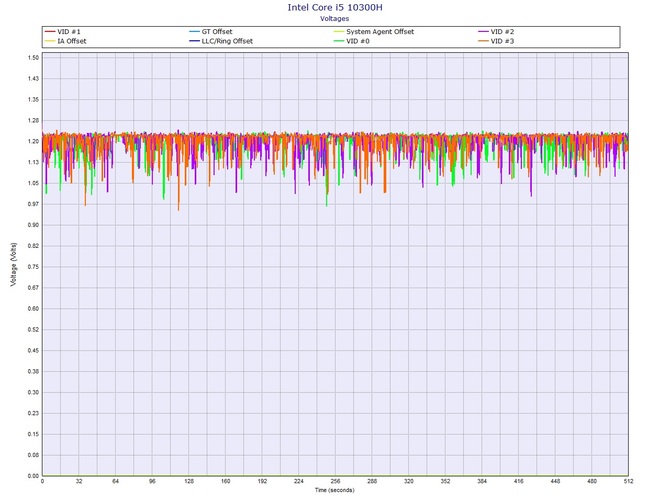The height and width of the screenshot is (502, 670).
Task: Click the 64 x-axis tick label
Action: pyautogui.click(x=115, y=481)
